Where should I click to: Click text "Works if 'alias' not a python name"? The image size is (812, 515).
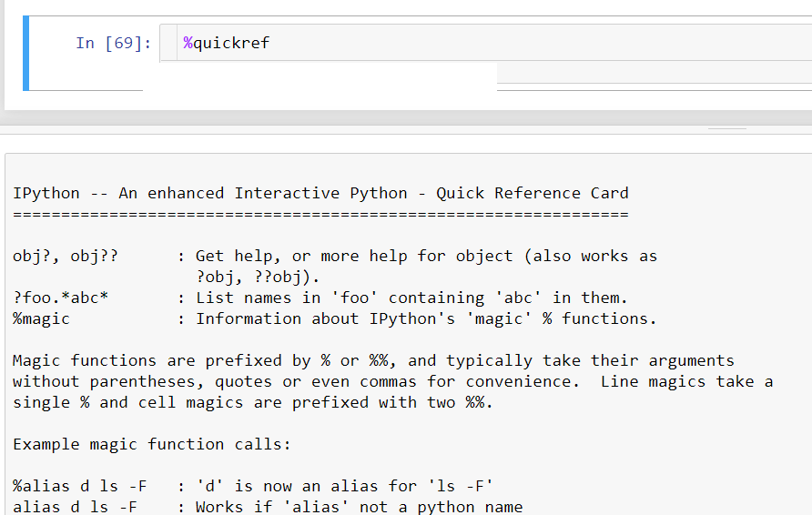pos(359,507)
